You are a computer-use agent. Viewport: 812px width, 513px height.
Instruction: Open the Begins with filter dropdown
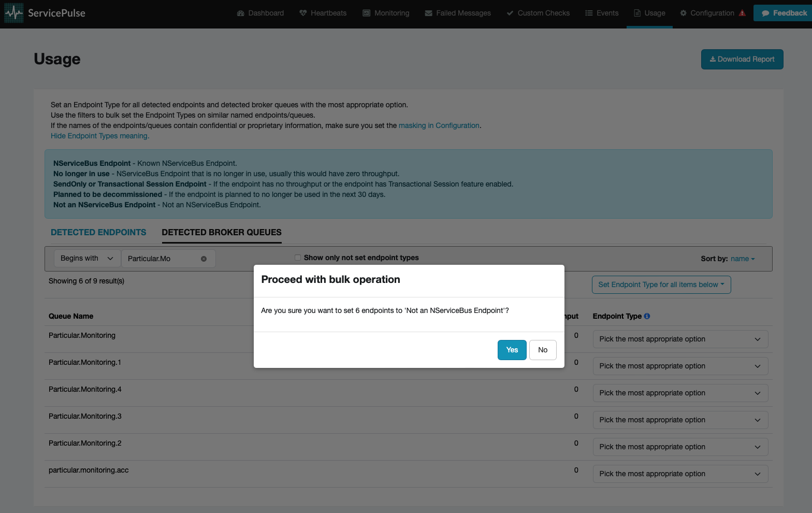[x=87, y=258]
